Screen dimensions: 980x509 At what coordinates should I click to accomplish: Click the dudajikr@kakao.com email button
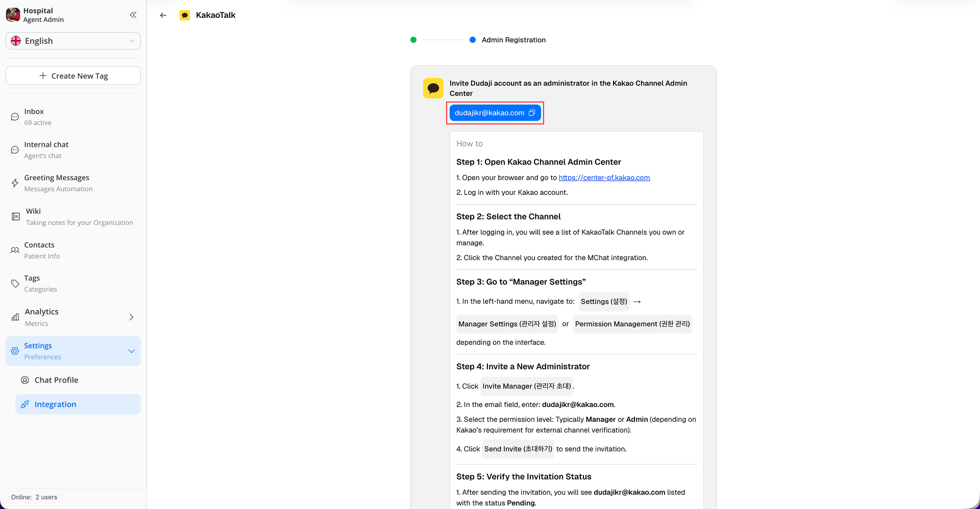(490, 113)
